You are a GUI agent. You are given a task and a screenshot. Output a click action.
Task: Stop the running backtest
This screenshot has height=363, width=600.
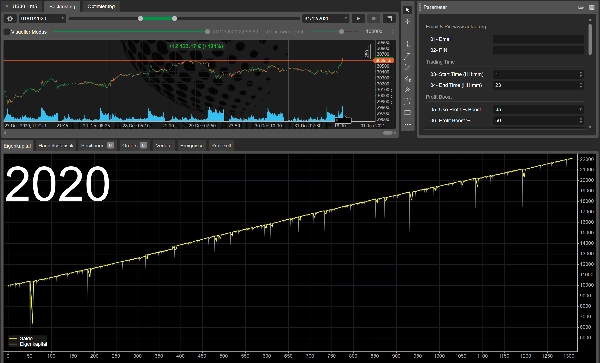pos(373,18)
